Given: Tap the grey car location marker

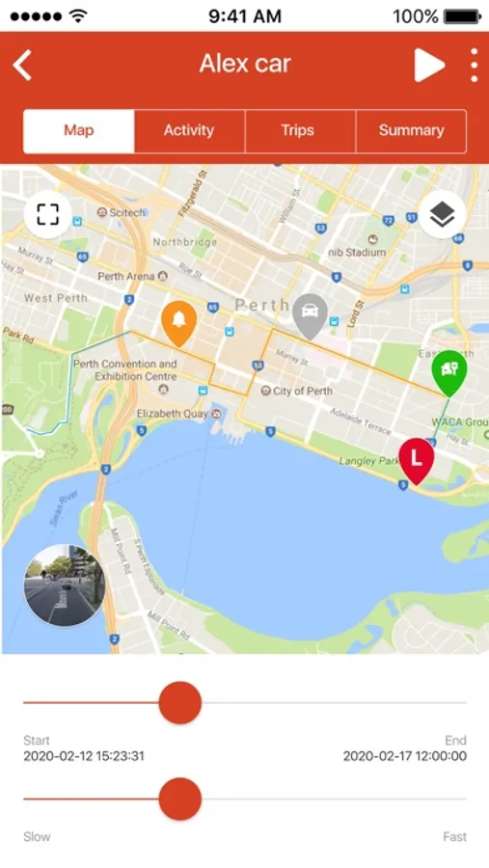Looking at the screenshot, I should 311,315.
